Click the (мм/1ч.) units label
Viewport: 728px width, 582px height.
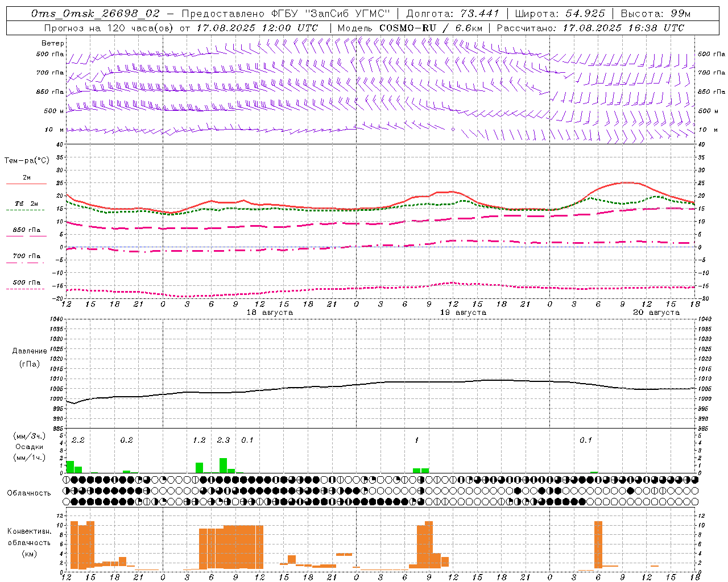point(29,458)
